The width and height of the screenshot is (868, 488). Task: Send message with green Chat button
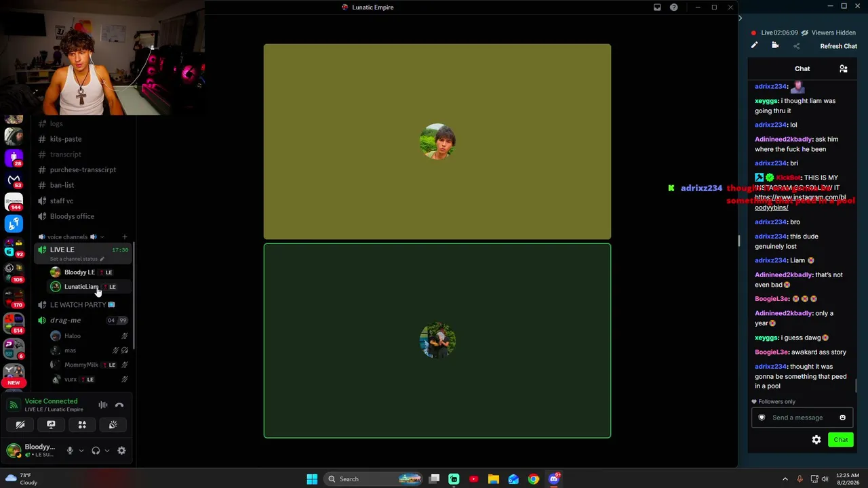click(841, 440)
